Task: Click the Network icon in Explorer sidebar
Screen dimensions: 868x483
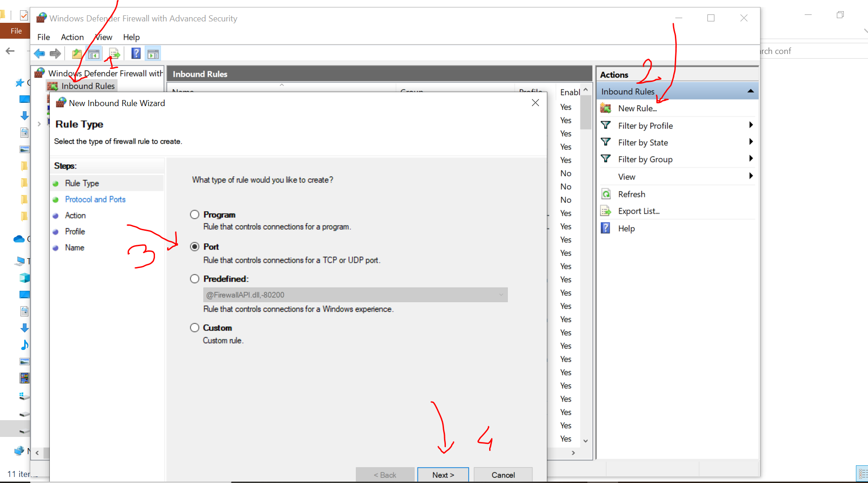Action: [x=19, y=450]
